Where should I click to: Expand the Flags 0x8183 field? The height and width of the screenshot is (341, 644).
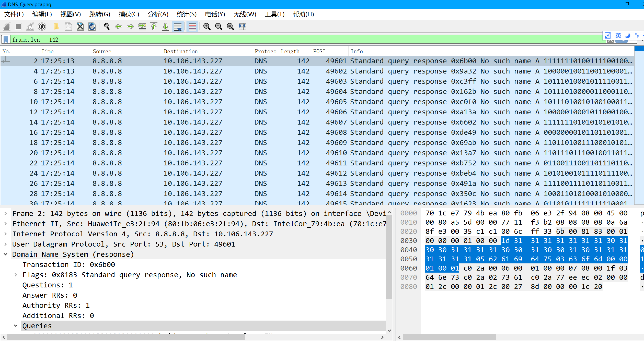(x=16, y=275)
